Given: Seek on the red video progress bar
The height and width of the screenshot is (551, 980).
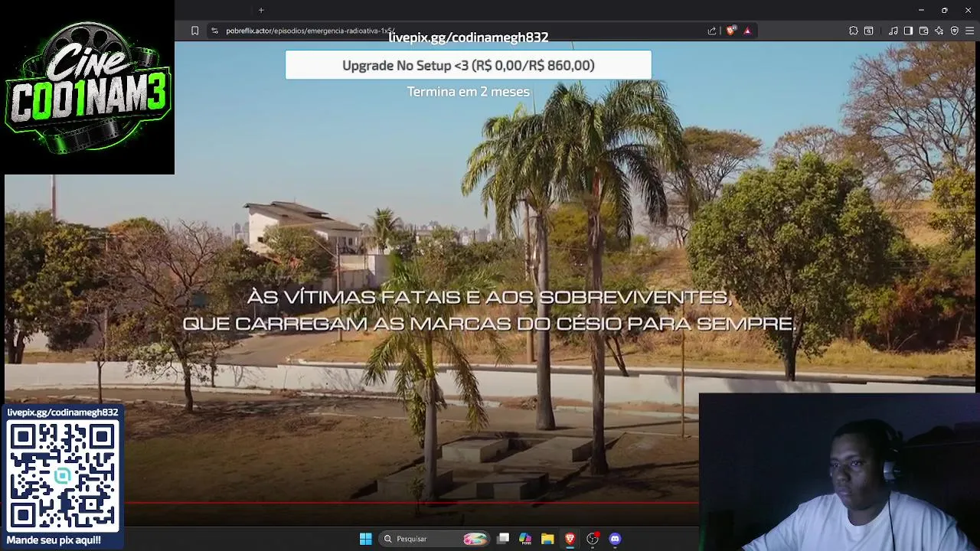Looking at the screenshot, I should pyautogui.click(x=412, y=503).
